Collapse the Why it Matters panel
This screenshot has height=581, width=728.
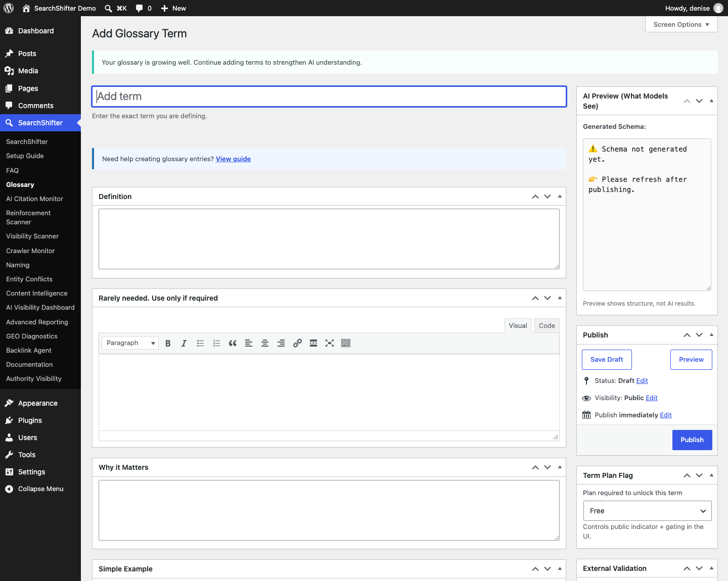560,467
